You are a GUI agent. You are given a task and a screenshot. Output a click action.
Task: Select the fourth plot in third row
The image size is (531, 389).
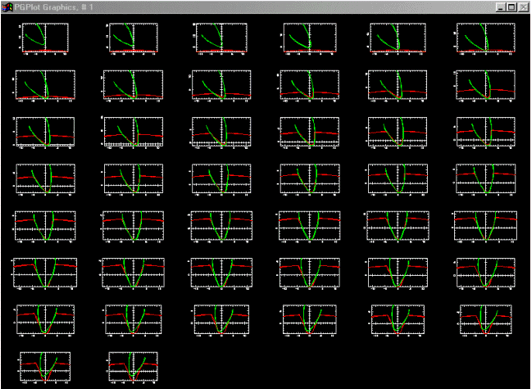tap(309, 132)
